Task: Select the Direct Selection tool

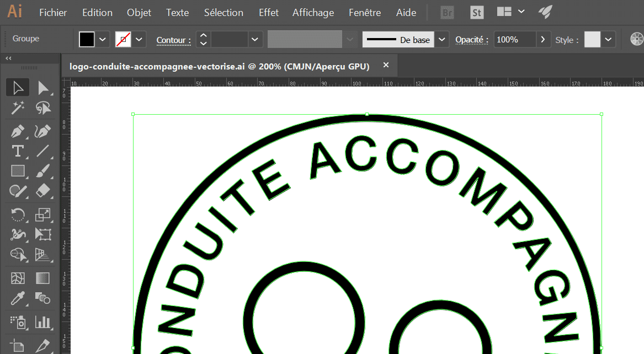Action: tap(42, 87)
